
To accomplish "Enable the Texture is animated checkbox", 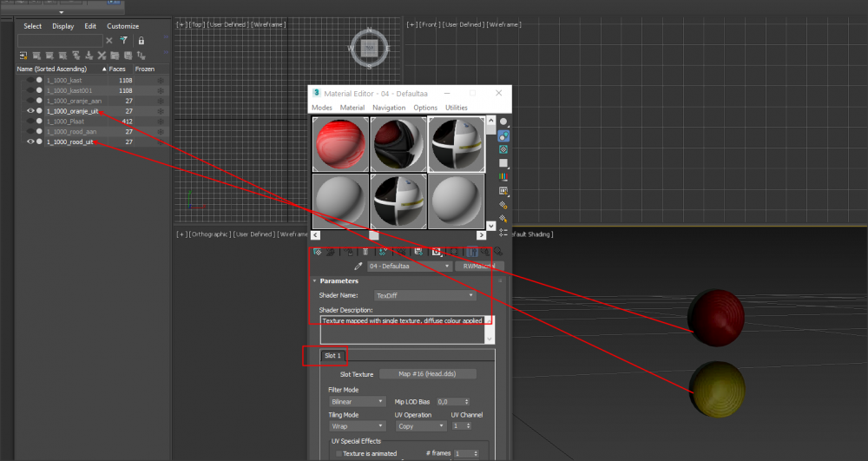I will (339, 453).
